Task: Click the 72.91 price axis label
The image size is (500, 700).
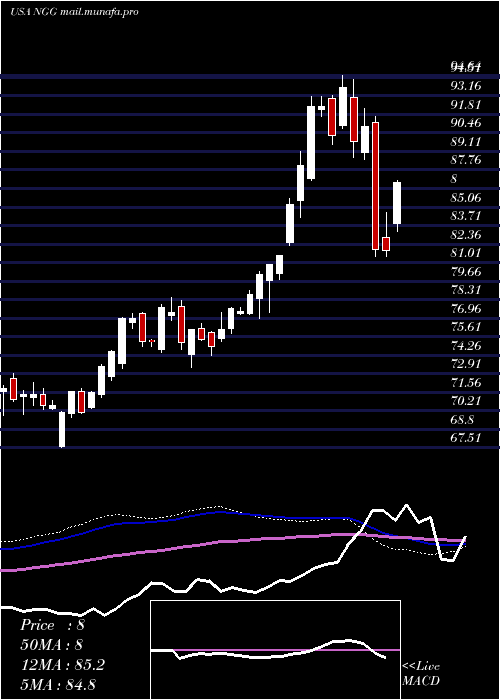Action: pos(466,364)
